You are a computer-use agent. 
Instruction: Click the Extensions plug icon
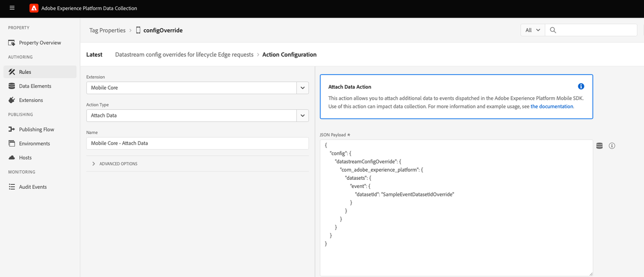pyautogui.click(x=12, y=100)
